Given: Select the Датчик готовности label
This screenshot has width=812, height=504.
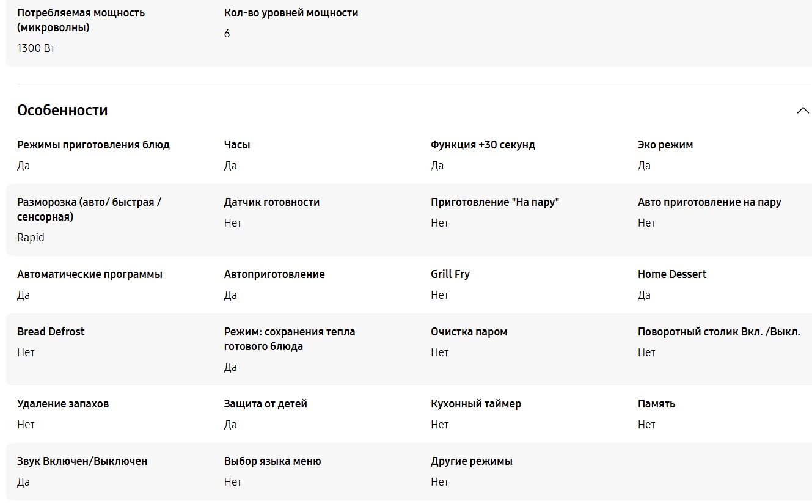Looking at the screenshot, I should click(272, 202).
